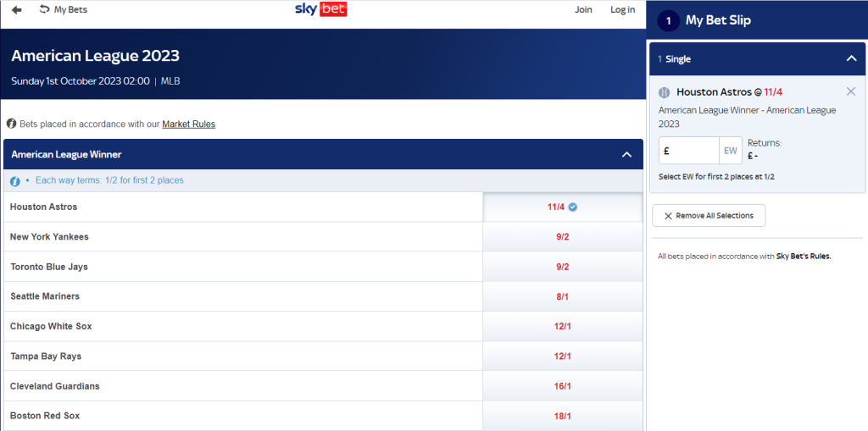Click the stake amount input field
Image resolution: width=868 pixels, height=431 pixels.
pyautogui.click(x=688, y=151)
